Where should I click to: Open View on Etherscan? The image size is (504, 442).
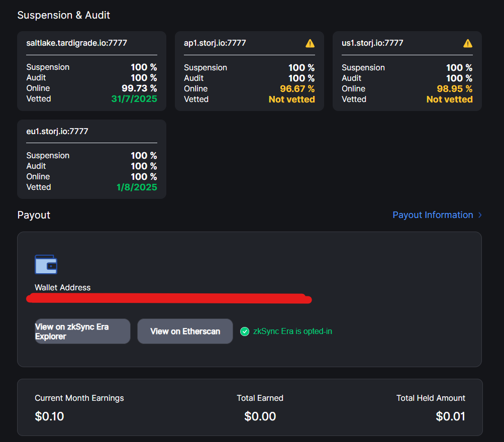(185, 331)
